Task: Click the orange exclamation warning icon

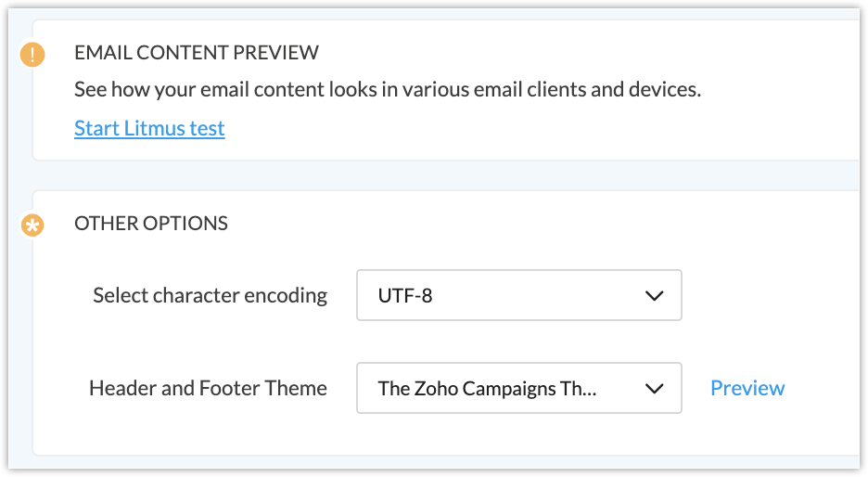Action: pos(32,55)
